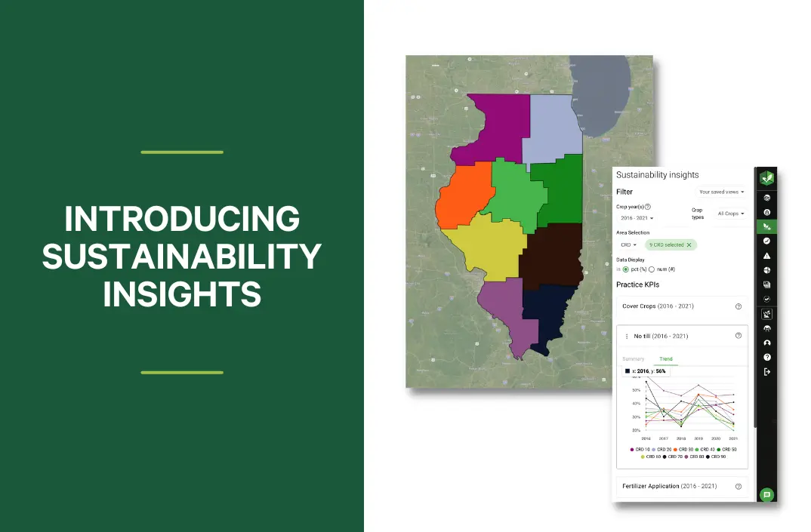Expand the Fertilizer Application KPI card
This screenshot has height=532, width=811.
(x=682, y=487)
